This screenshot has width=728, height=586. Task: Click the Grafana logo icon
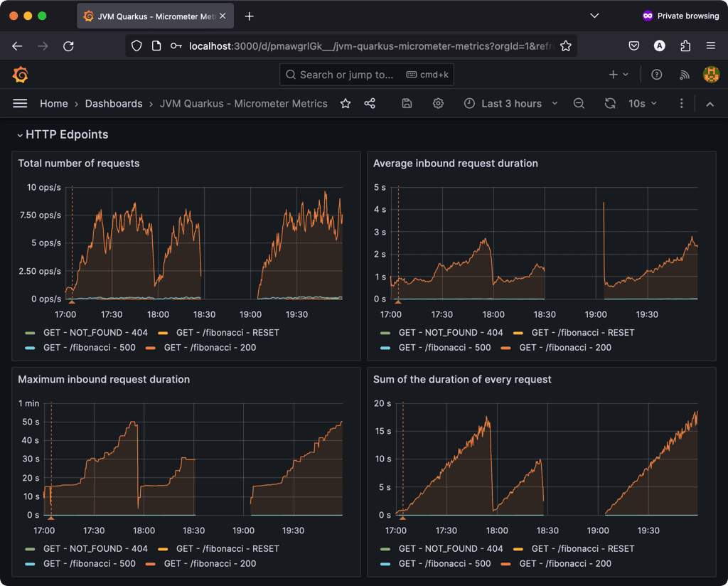20,74
